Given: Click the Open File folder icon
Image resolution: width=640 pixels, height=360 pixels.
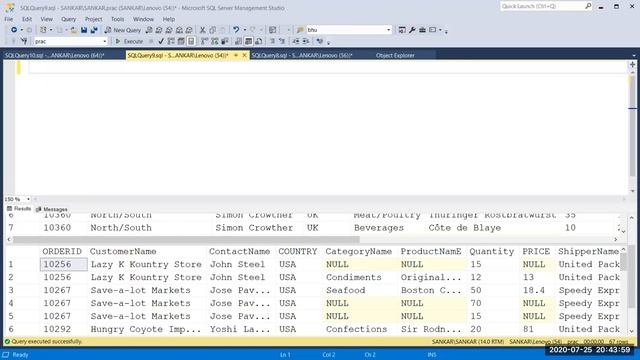Looking at the screenshot, I should point(74,30).
